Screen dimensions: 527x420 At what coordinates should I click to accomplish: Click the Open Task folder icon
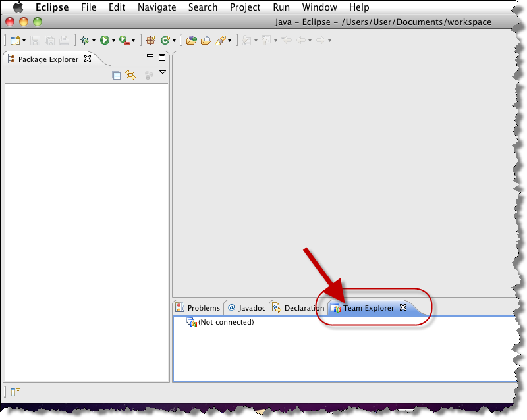pyautogui.click(x=206, y=40)
